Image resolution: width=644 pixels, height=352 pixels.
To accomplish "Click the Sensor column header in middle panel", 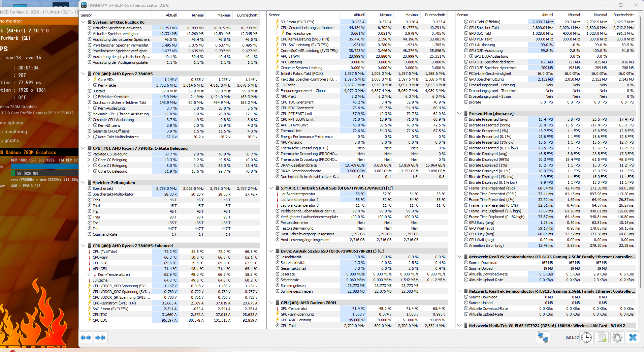I will [304, 15].
